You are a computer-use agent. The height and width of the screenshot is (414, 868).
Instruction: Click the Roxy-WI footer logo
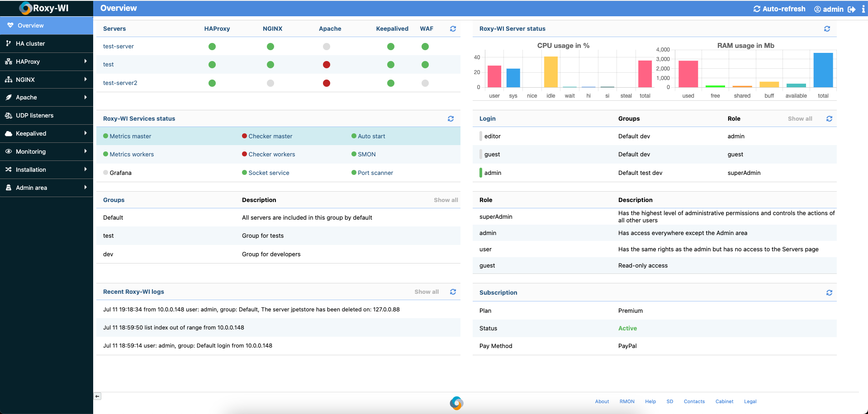pyautogui.click(x=456, y=403)
